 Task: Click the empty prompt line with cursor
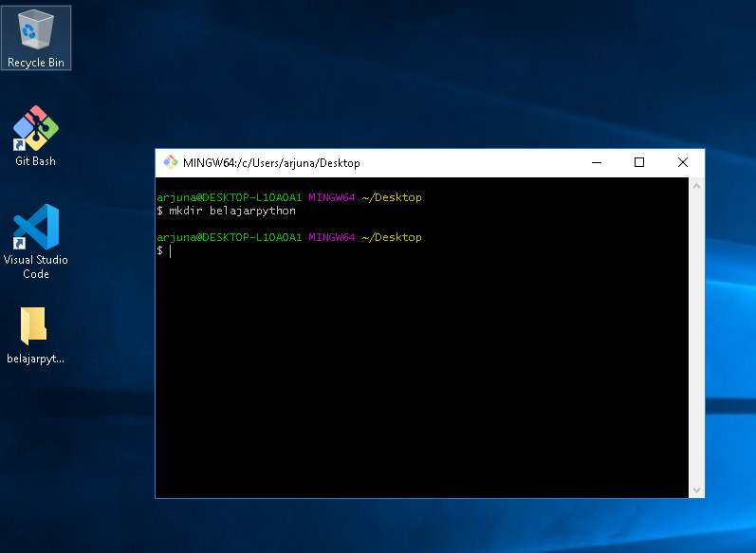(164, 250)
